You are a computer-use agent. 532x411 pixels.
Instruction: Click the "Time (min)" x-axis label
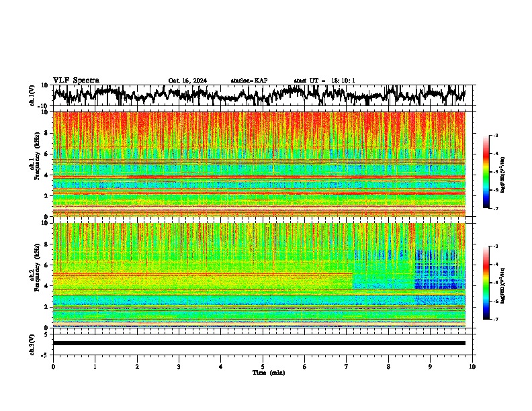coord(269,373)
